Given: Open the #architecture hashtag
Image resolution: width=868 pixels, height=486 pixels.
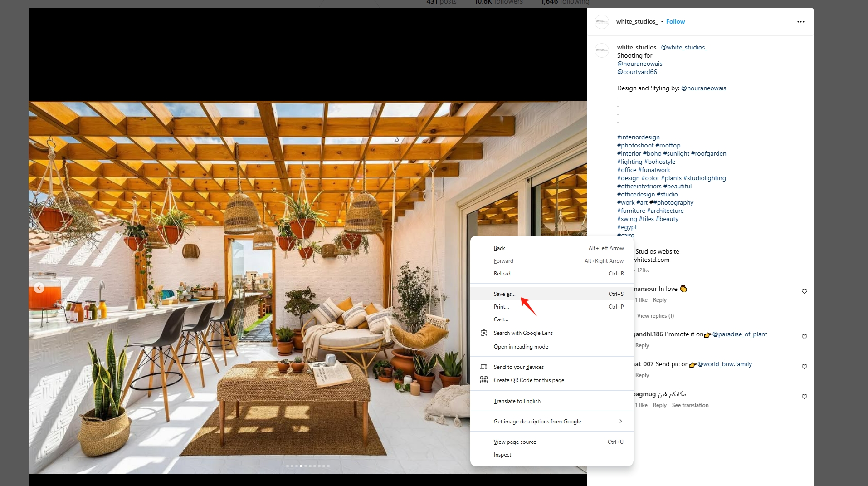Looking at the screenshot, I should tap(665, 211).
